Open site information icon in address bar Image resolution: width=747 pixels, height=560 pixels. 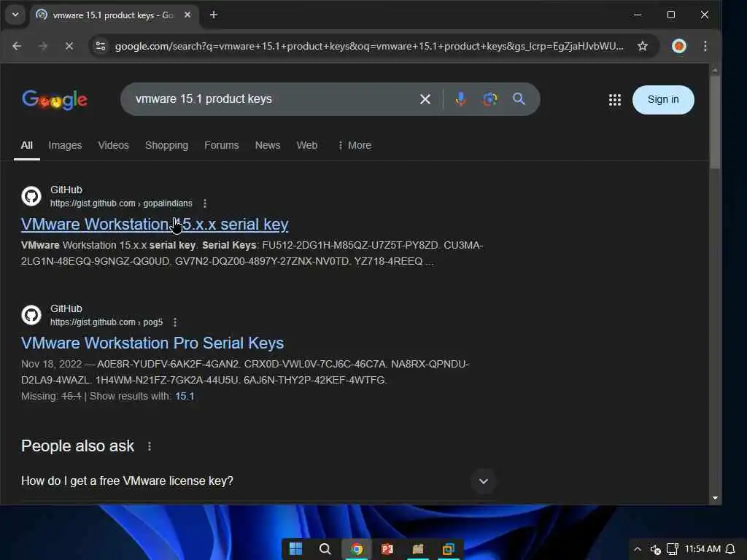(x=101, y=46)
